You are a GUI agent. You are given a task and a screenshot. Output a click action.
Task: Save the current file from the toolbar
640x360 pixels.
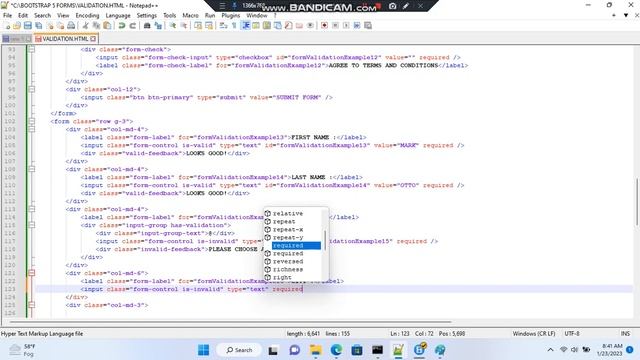[27, 26]
